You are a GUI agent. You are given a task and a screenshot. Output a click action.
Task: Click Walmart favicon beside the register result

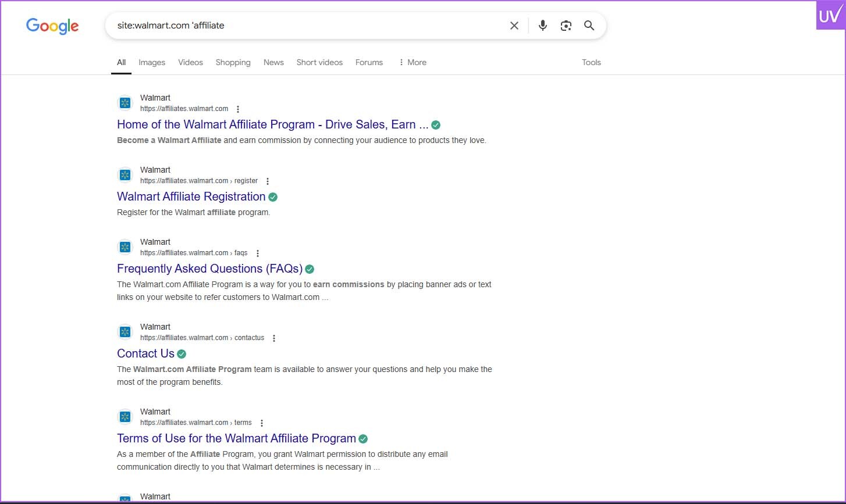click(x=125, y=175)
